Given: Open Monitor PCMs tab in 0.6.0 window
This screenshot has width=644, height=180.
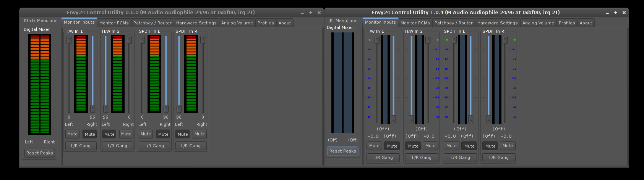Looking at the screenshot, I should coord(114,23).
